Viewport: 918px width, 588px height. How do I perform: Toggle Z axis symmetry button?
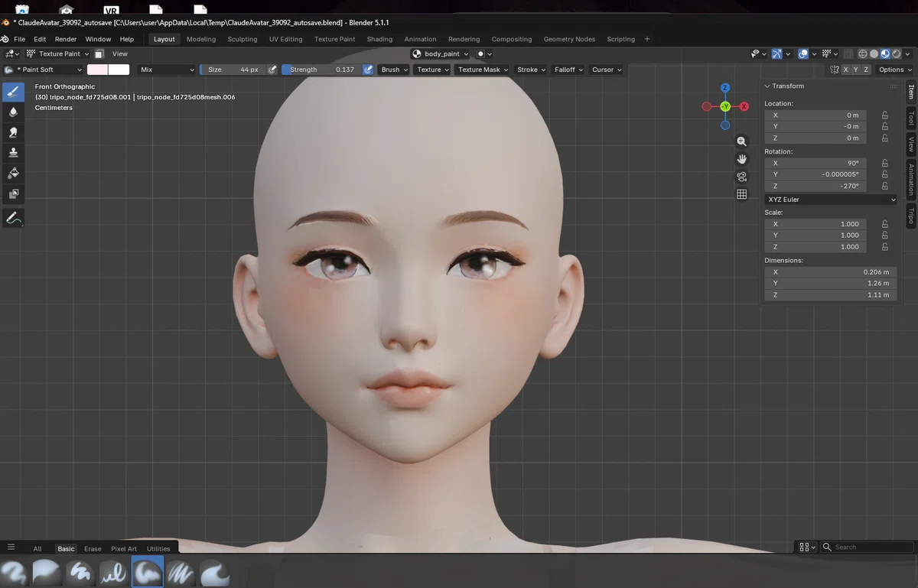[866, 70]
